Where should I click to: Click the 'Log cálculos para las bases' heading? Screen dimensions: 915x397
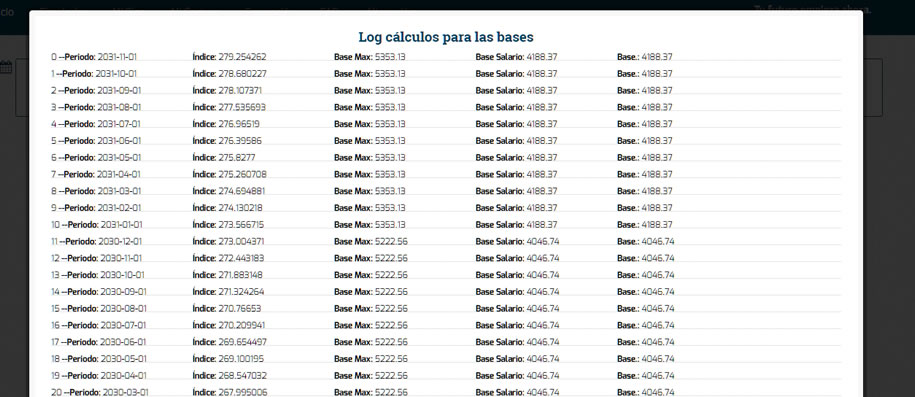(446, 37)
